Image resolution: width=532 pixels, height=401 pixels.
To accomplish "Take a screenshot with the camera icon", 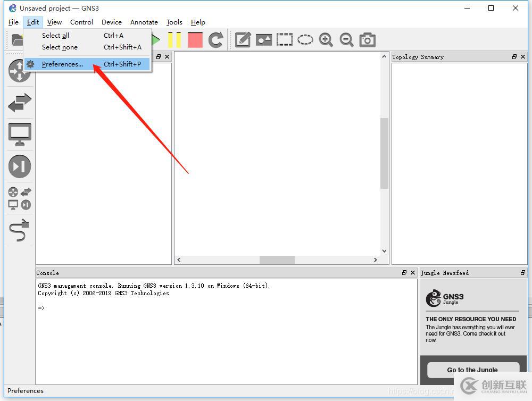I will [x=368, y=40].
